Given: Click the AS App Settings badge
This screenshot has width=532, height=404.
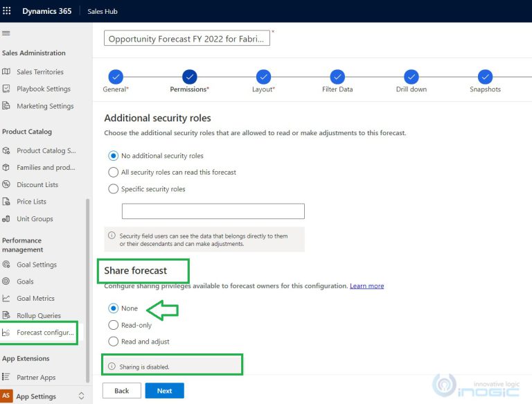Looking at the screenshot, I should click(x=6, y=396).
